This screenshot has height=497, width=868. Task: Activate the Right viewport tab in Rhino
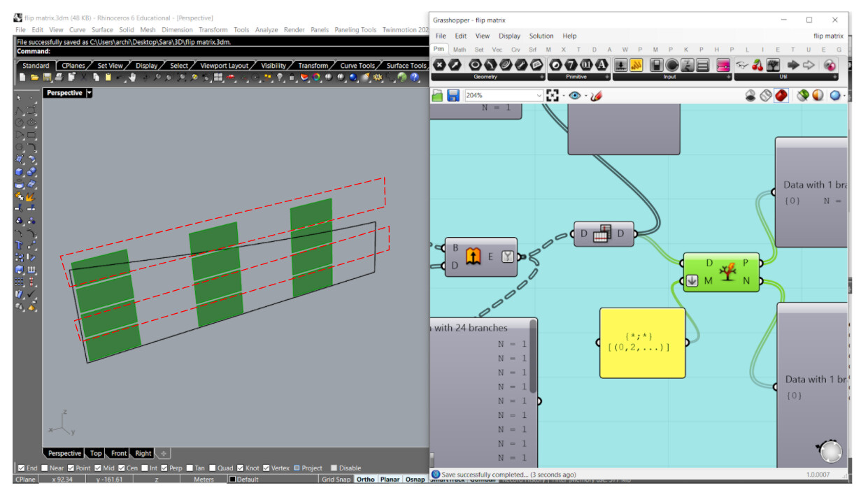point(143,453)
